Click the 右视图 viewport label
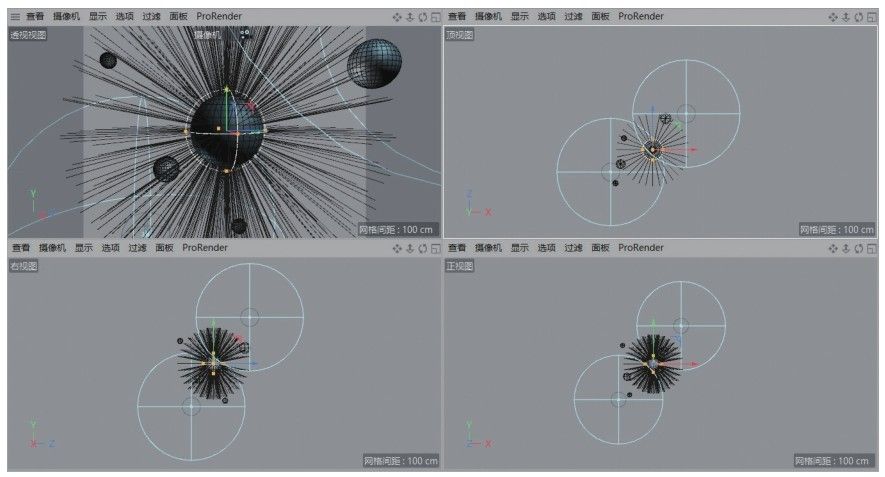Viewport: 885px width, 477px height. click(24, 266)
